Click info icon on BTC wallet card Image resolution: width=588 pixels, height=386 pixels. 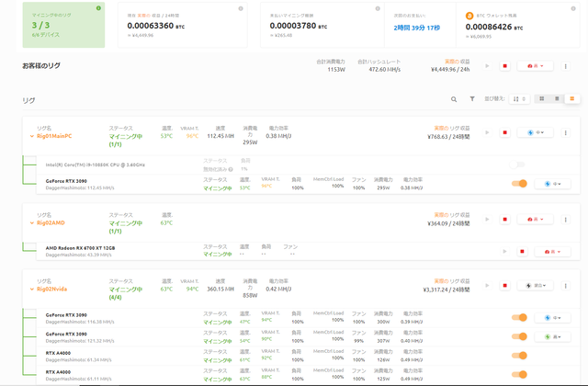click(x=573, y=8)
